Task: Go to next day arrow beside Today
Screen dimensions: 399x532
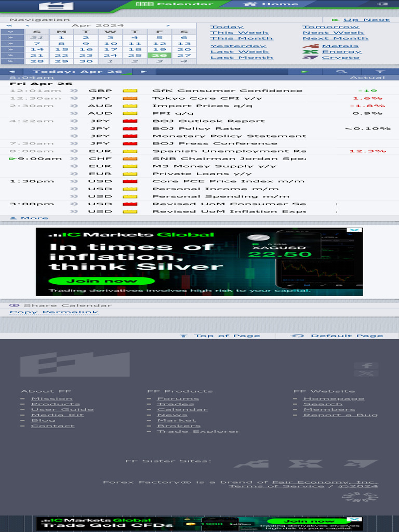Action: (x=143, y=72)
